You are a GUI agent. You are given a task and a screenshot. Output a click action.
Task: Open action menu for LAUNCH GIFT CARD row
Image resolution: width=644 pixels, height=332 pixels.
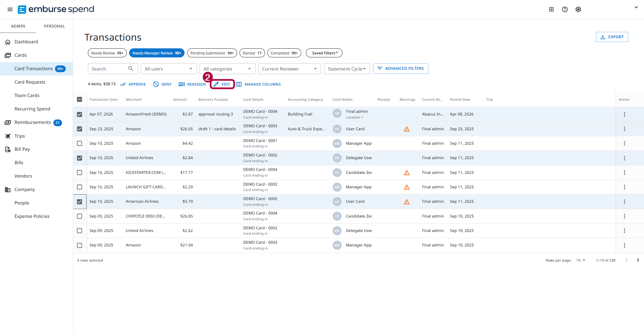pyautogui.click(x=625, y=187)
